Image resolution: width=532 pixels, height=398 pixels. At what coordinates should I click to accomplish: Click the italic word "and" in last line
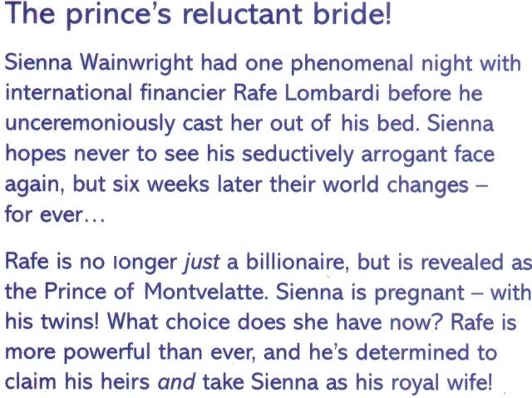coord(176,382)
